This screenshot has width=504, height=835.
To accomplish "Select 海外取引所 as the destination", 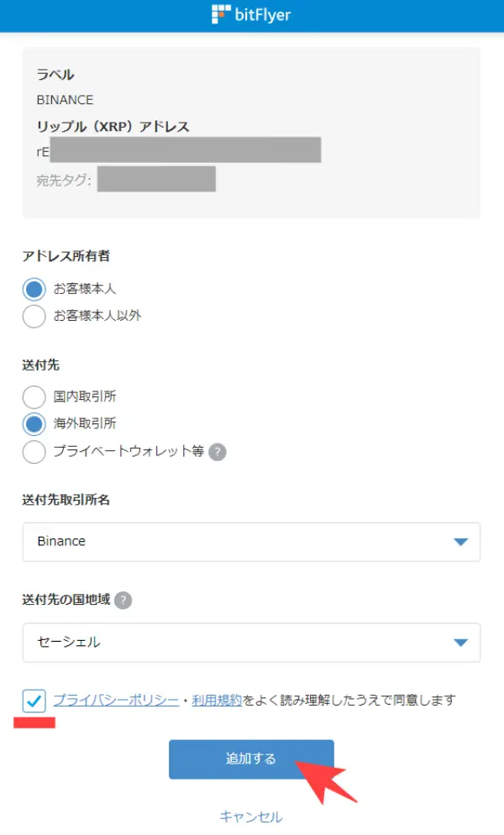I will point(34,423).
